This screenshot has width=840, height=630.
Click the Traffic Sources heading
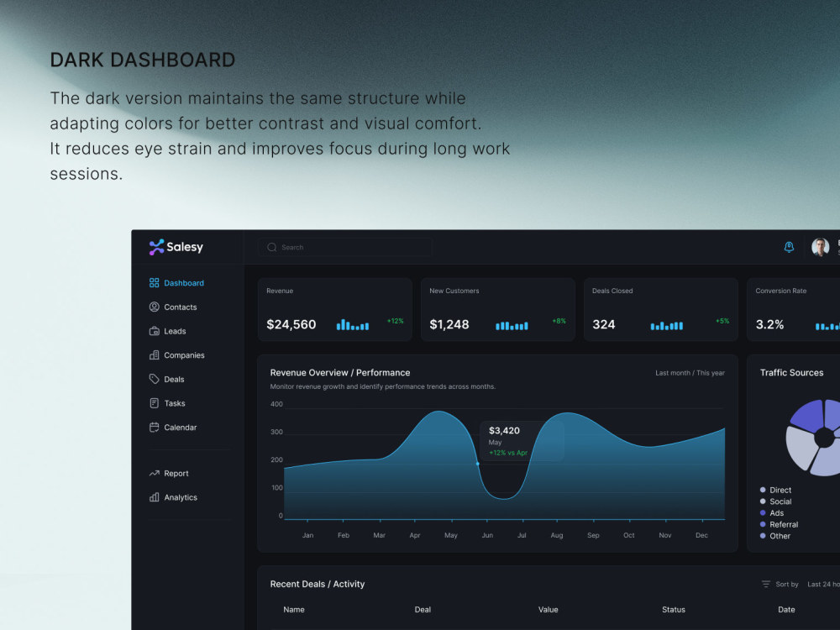click(792, 373)
